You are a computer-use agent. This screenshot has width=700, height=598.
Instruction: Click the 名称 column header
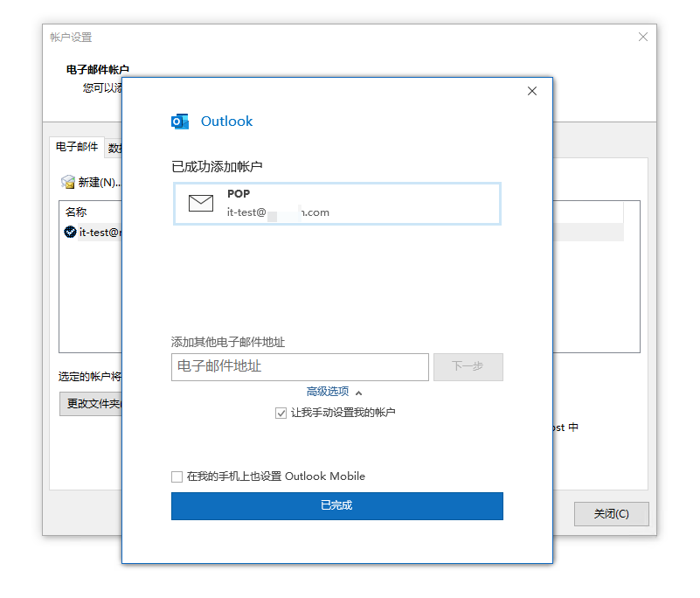coord(76,212)
